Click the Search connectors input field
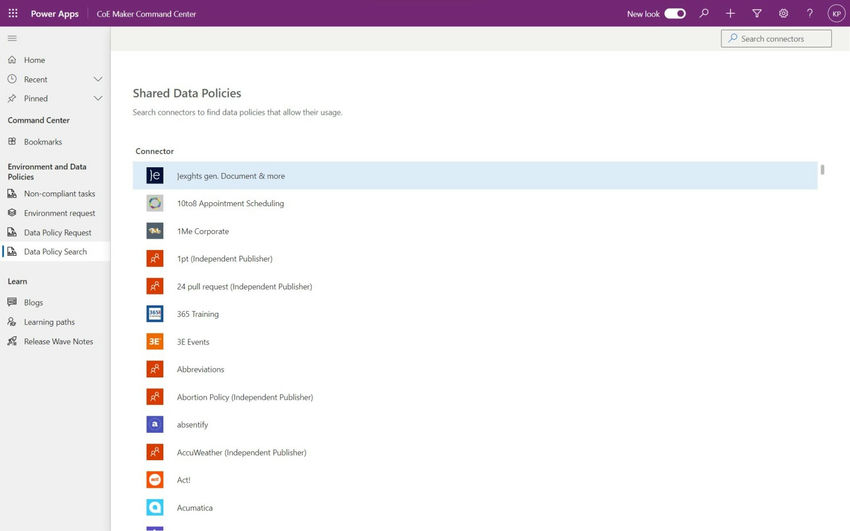Image resolution: width=850 pixels, height=531 pixels. 776,38
